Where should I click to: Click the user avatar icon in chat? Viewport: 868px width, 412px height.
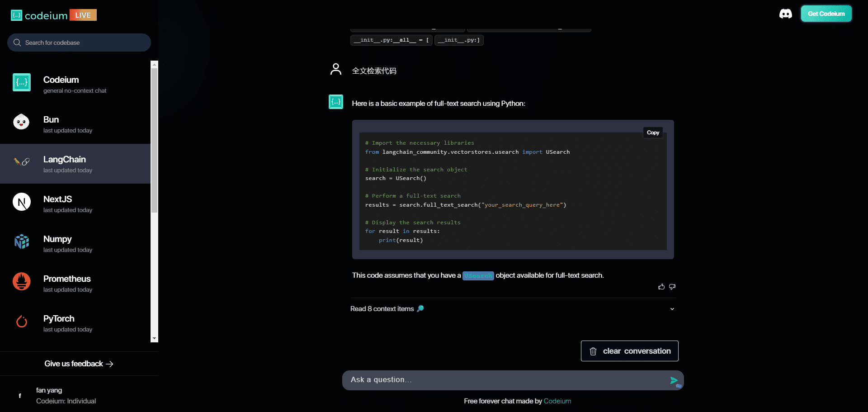coord(336,69)
